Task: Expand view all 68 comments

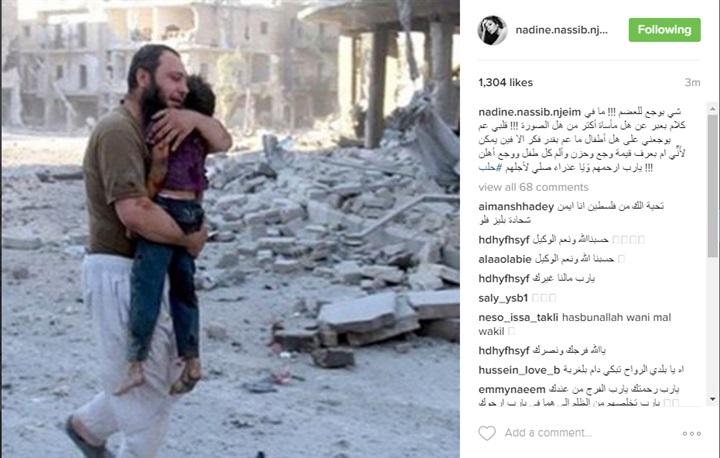Action: pos(533,187)
